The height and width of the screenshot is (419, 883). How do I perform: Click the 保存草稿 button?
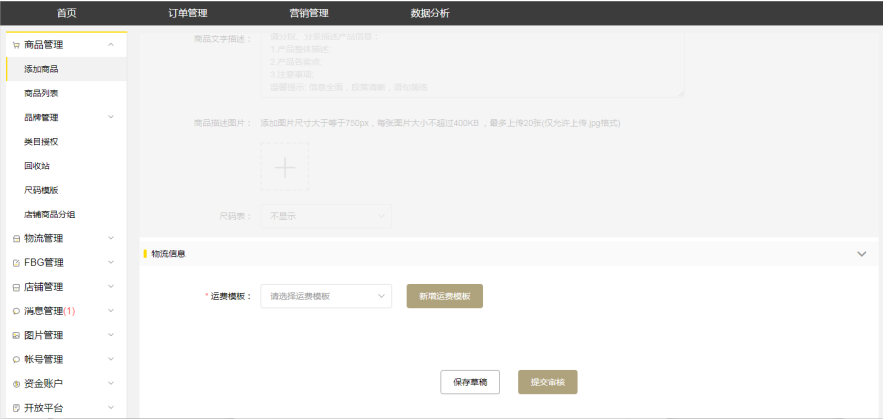pyautogui.click(x=470, y=382)
